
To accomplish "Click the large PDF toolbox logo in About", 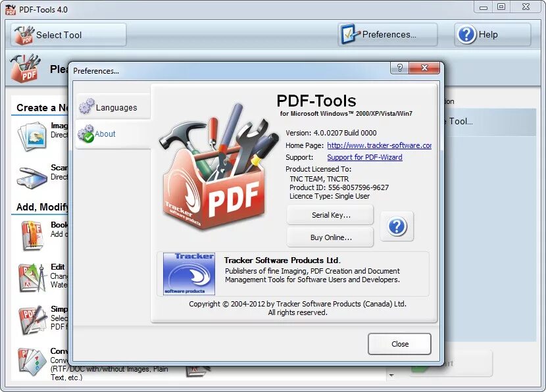I will pyautogui.click(x=218, y=168).
